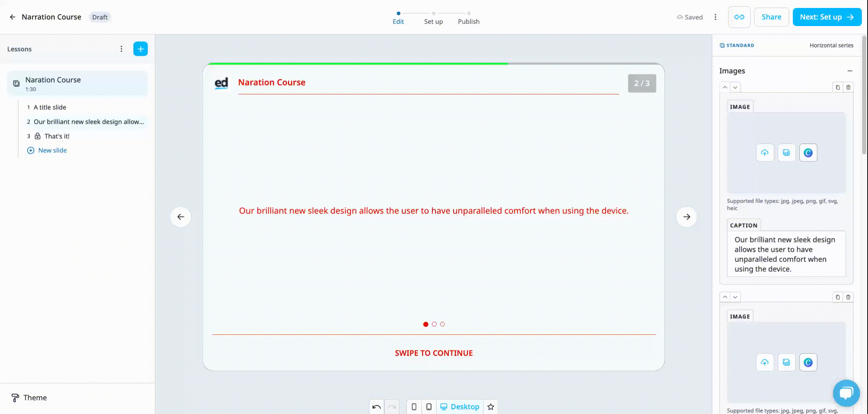This screenshot has width=868, height=414.
Task: Open the three-dot menu next to Saved
Action: coord(715,17)
